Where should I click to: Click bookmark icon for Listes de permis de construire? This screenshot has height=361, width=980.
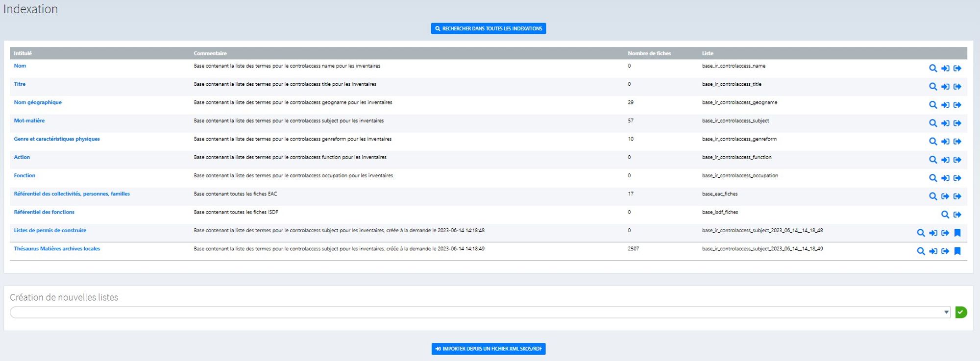tap(957, 233)
